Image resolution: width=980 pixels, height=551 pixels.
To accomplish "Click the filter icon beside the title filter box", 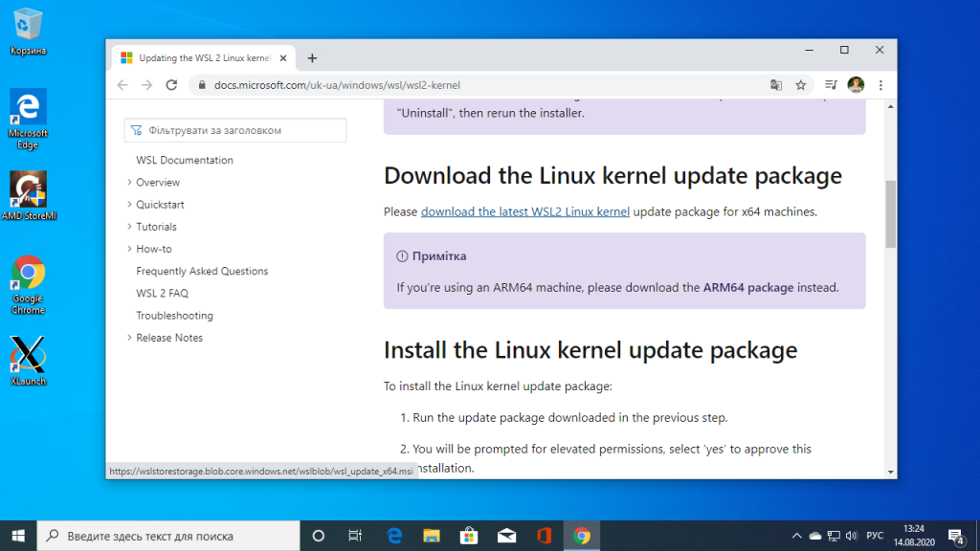I will [135, 129].
